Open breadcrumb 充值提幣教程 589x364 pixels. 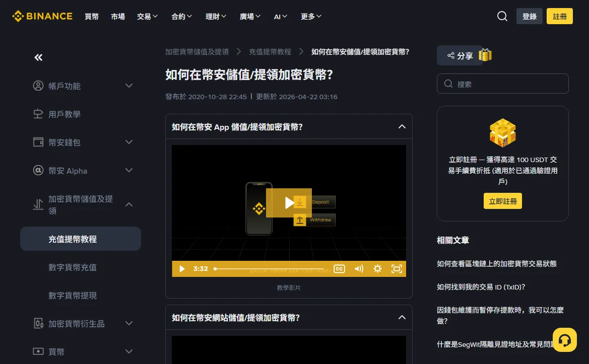270,52
